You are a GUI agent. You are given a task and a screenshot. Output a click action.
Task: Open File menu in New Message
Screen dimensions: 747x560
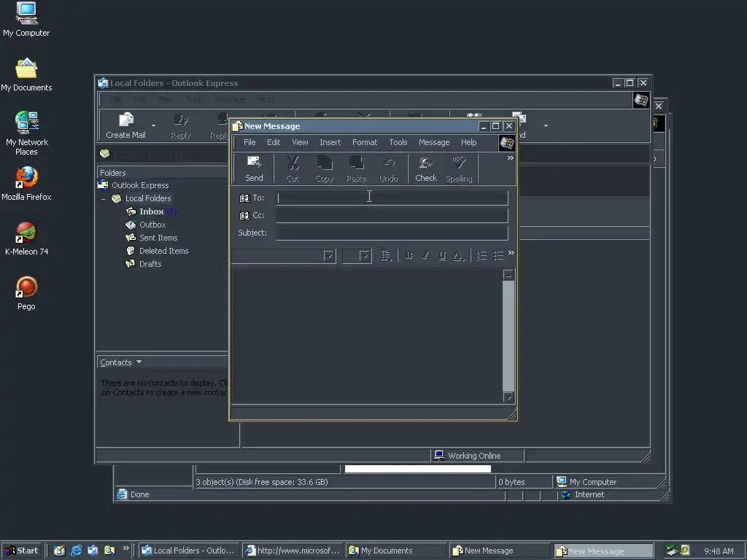pos(249,142)
